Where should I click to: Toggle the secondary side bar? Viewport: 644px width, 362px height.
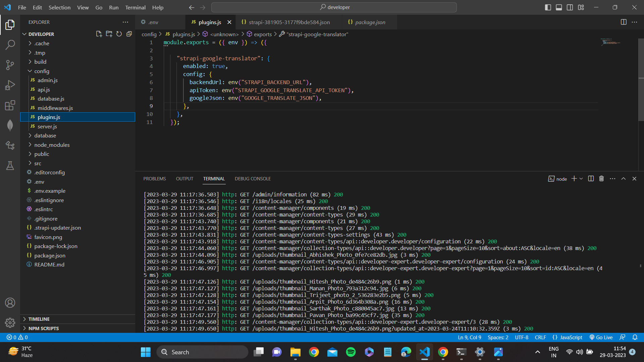[x=570, y=7]
